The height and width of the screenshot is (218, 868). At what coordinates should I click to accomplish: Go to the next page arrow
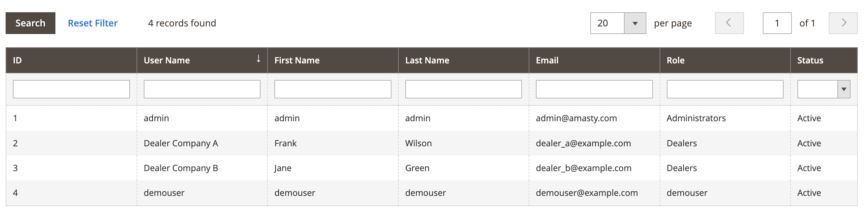[x=843, y=23]
